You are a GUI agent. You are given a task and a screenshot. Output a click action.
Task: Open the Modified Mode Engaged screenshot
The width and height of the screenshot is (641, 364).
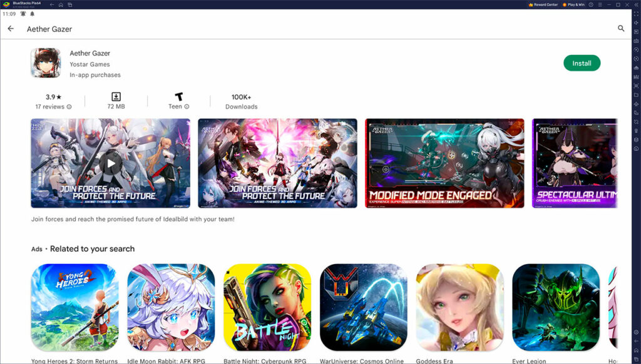point(444,163)
